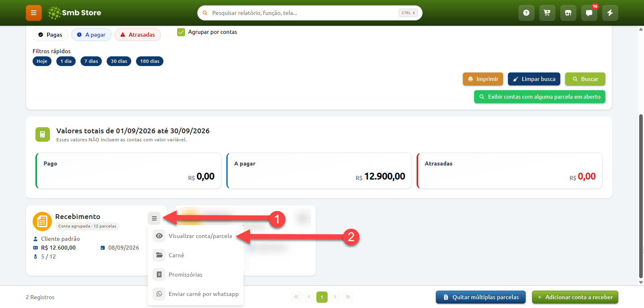Open the help question mark icon
The image size is (644, 308).
coord(526,13)
